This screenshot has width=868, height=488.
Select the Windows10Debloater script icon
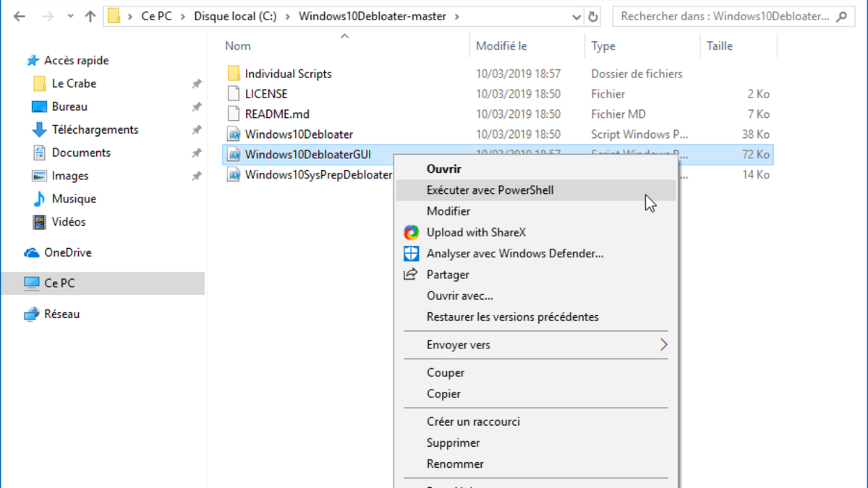234,134
